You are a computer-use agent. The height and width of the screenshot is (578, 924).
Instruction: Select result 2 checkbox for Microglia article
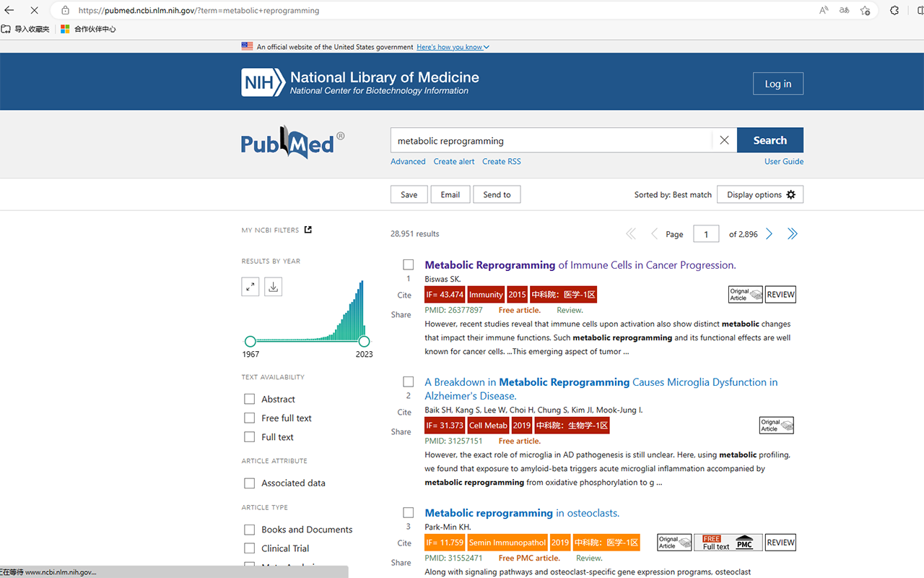(x=409, y=382)
